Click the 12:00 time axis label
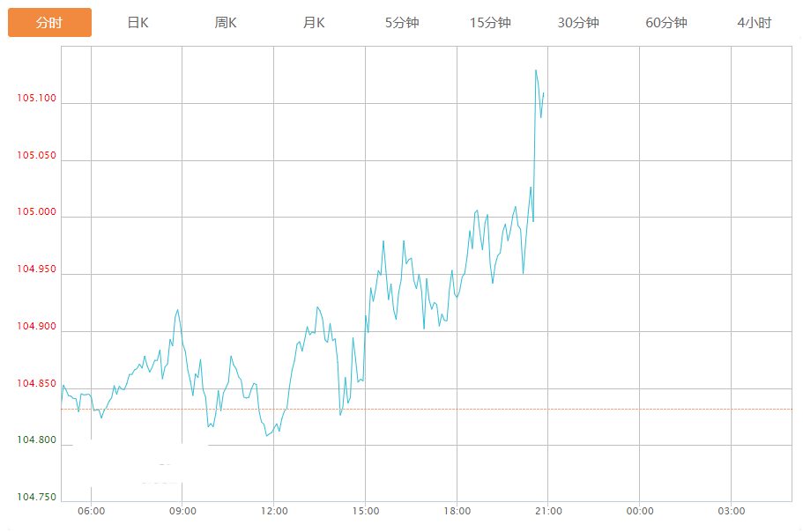The width and height of the screenshot is (803, 532). click(x=274, y=512)
